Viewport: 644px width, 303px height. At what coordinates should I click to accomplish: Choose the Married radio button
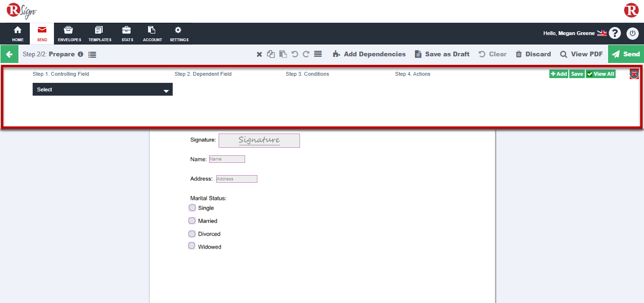tap(192, 221)
